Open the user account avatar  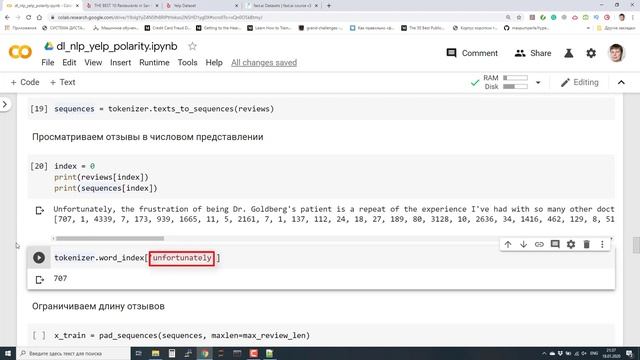616,53
